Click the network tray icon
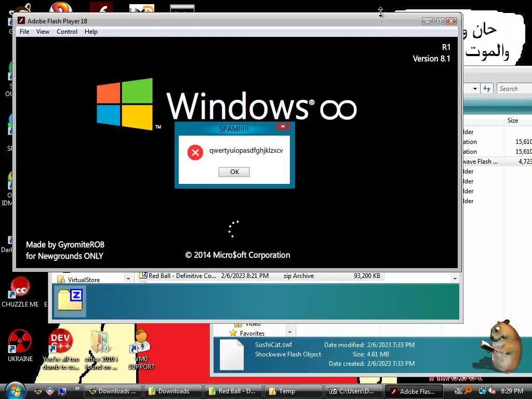 coord(482,391)
